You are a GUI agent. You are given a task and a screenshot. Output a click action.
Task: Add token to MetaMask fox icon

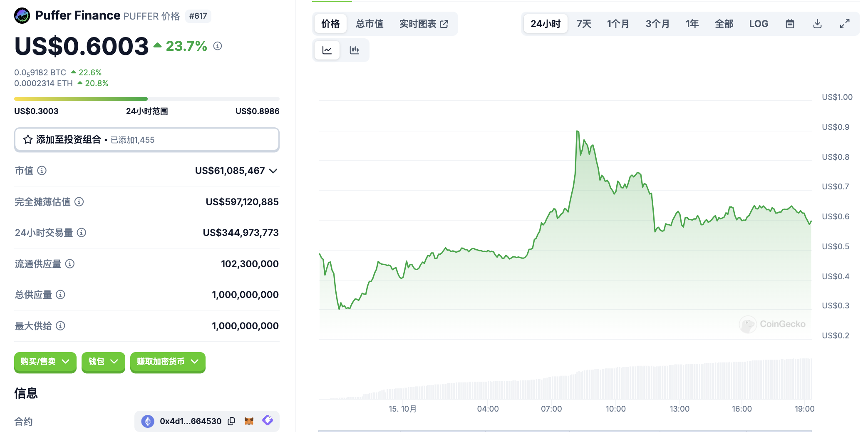[249, 421]
